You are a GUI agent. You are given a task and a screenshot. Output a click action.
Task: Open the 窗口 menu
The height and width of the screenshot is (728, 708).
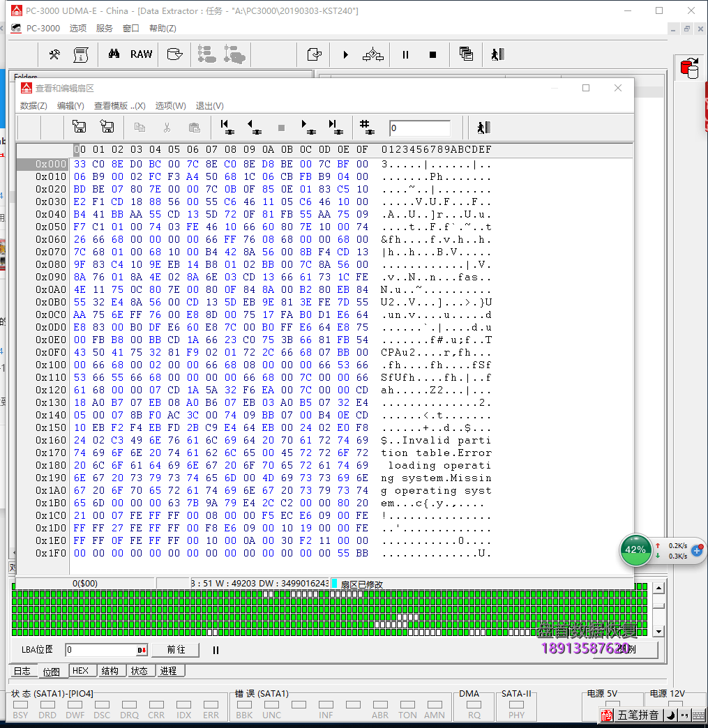click(x=131, y=29)
